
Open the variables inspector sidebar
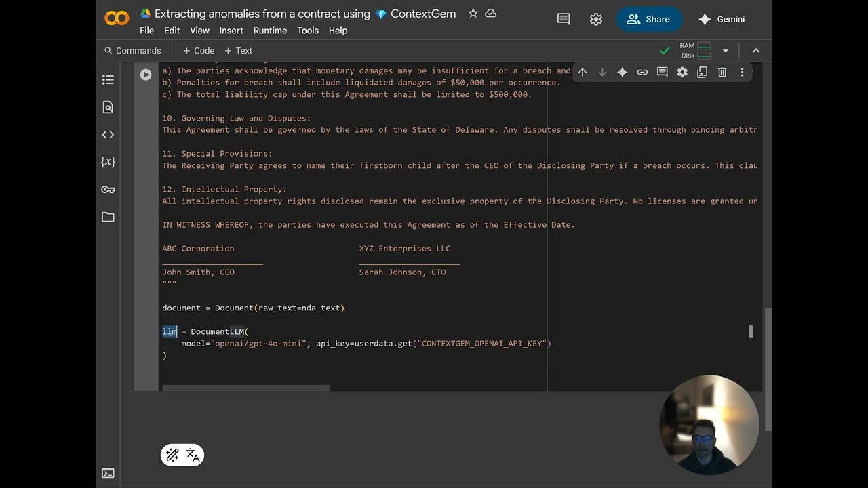[x=108, y=162]
